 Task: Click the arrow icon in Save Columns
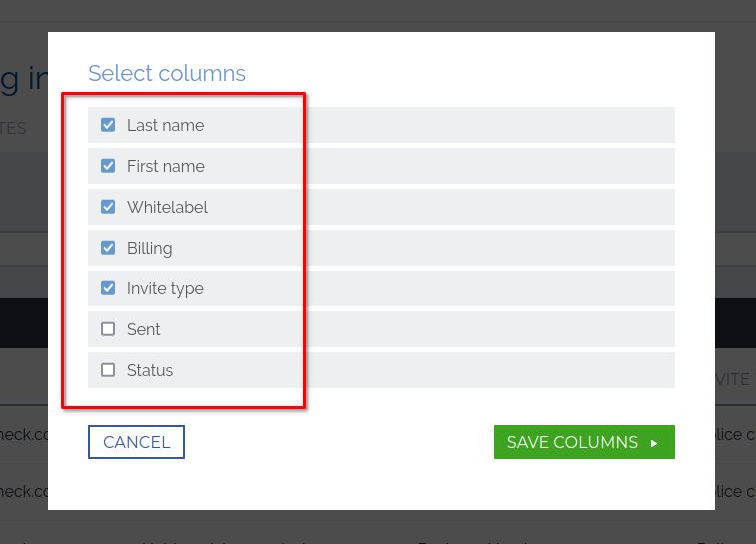coord(654,443)
